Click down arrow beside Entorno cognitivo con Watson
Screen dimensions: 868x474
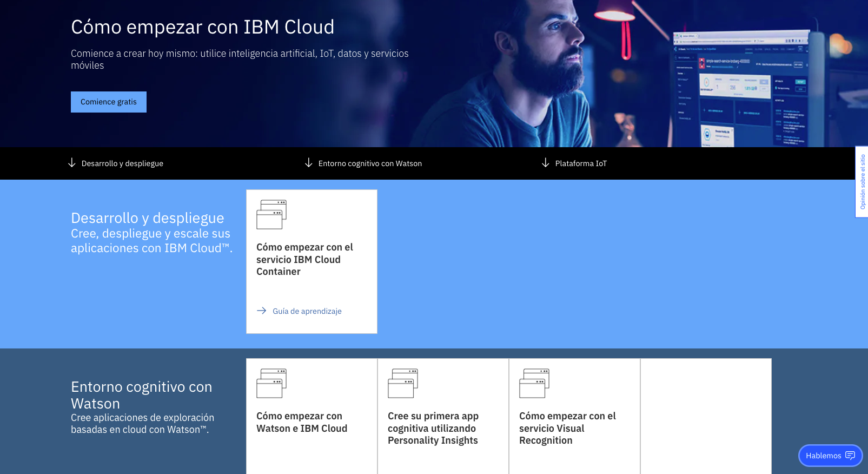coord(309,163)
